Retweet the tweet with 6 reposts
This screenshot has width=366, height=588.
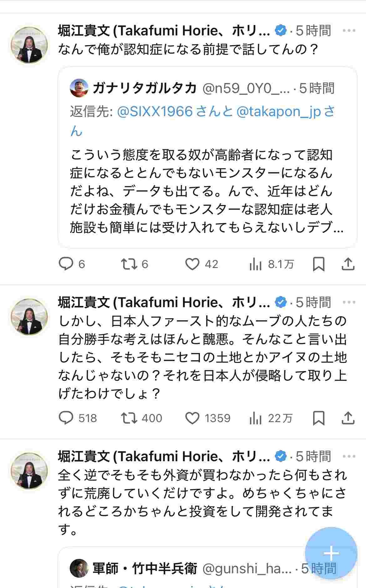[129, 264]
